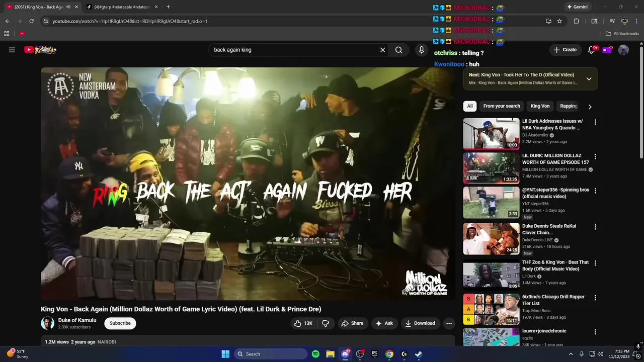
Task: Dislike the video with thumbs down
Action: (x=326, y=323)
